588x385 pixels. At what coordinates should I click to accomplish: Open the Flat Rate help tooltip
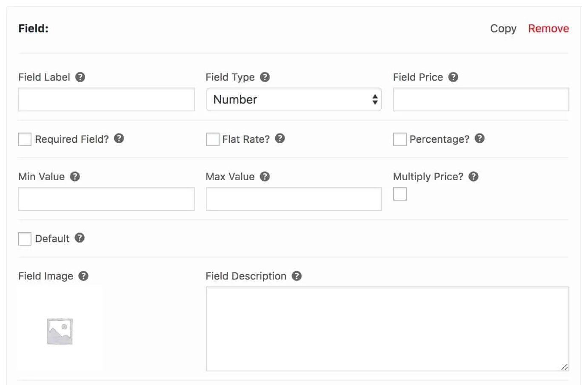(x=280, y=139)
